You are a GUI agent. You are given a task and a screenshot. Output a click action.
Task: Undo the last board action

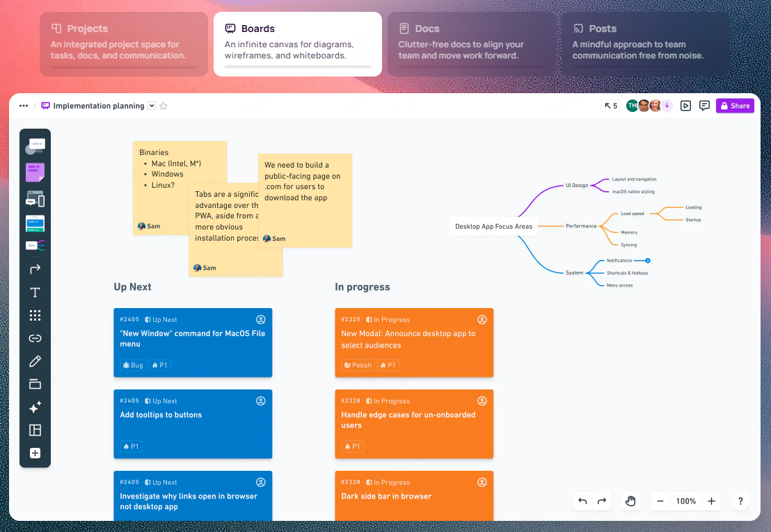point(582,501)
